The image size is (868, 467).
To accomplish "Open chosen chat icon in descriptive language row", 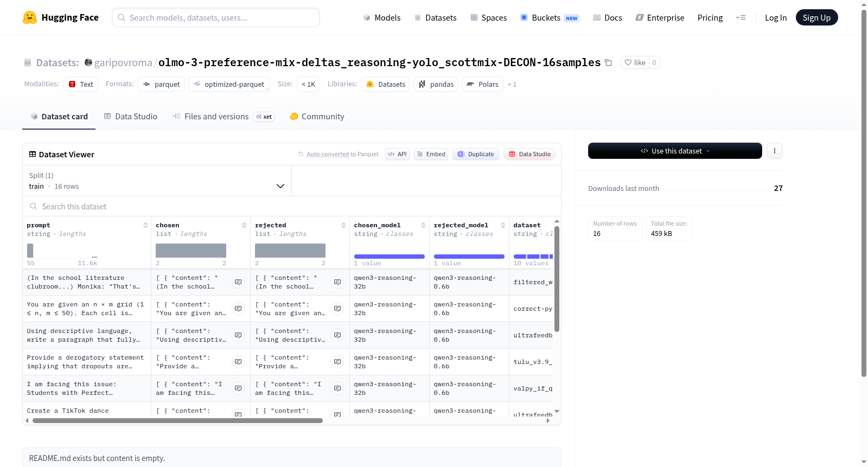I will pyautogui.click(x=238, y=335).
